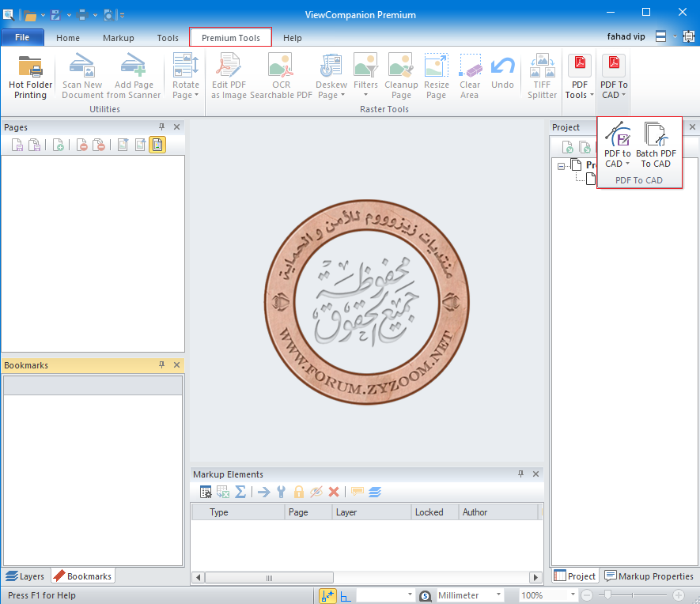The width and height of the screenshot is (700, 604).
Task: Pin the Markup Elements panel
Action: click(x=520, y=474)
